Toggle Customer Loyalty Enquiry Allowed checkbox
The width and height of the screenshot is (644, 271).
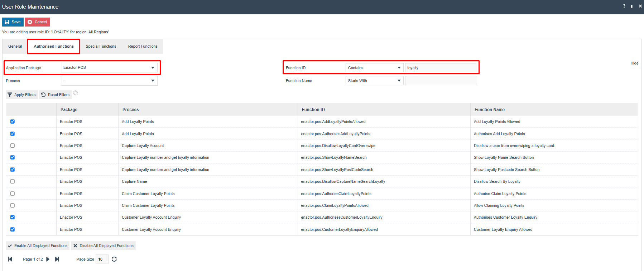[13, 229]
